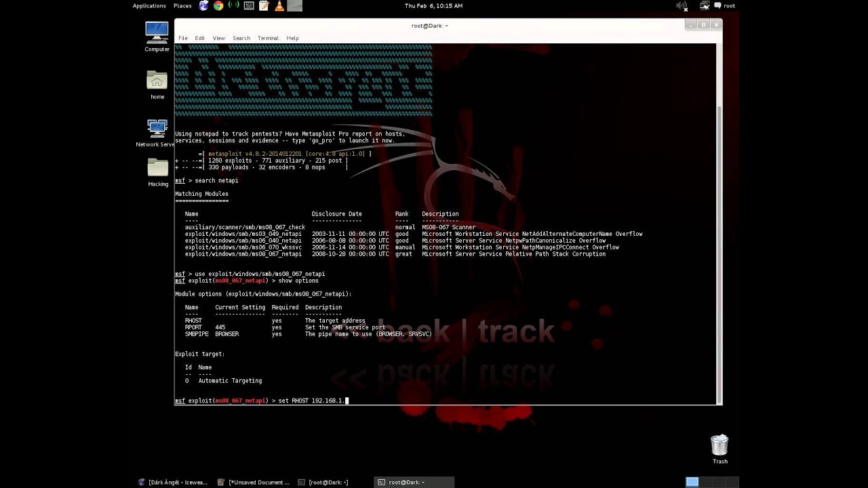Click the 'Disclosure Date' column header
Screen dimensions: 868x488
click(337, 214)
